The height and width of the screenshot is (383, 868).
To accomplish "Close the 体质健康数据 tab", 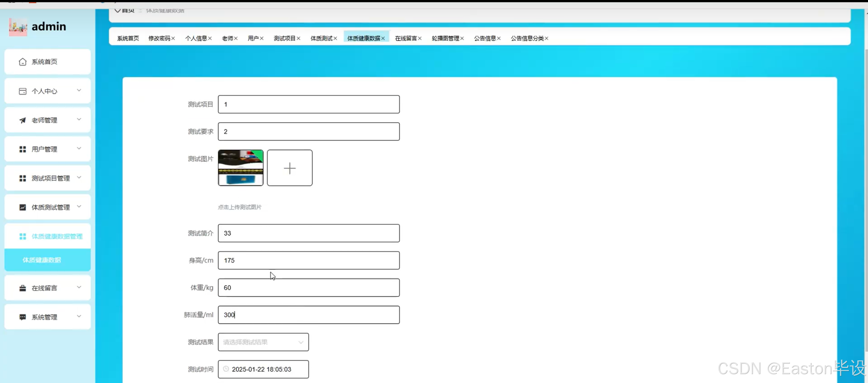I will tap(383, 38).
